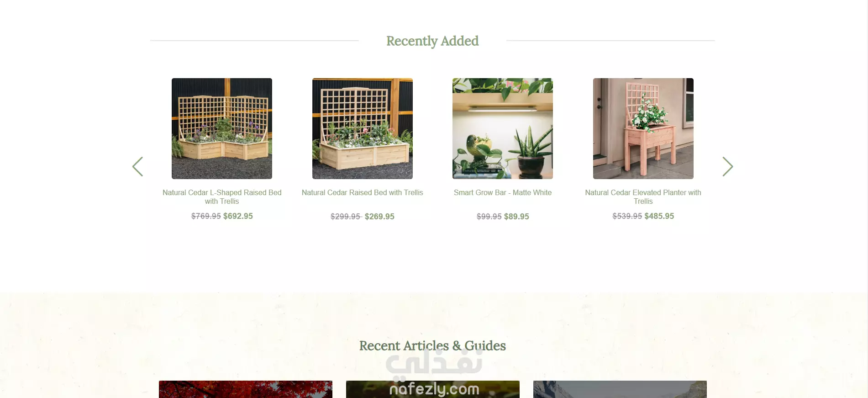This screenshot has width=868, height=398.
Task: Open L-Shaped Raised Bed product image
Action: (222, 128)
